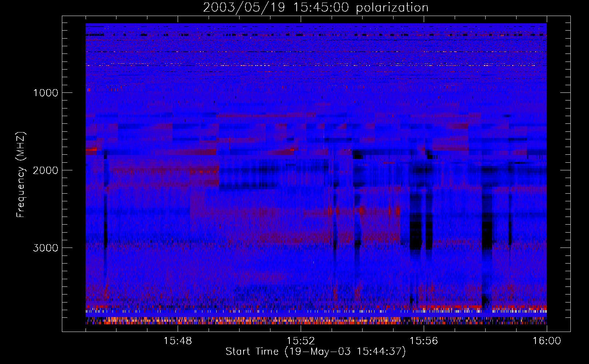Click the 1000 frequency tick label
This screenshot has width=589, height=364.
pyautogui.click(x=46, y=93)
